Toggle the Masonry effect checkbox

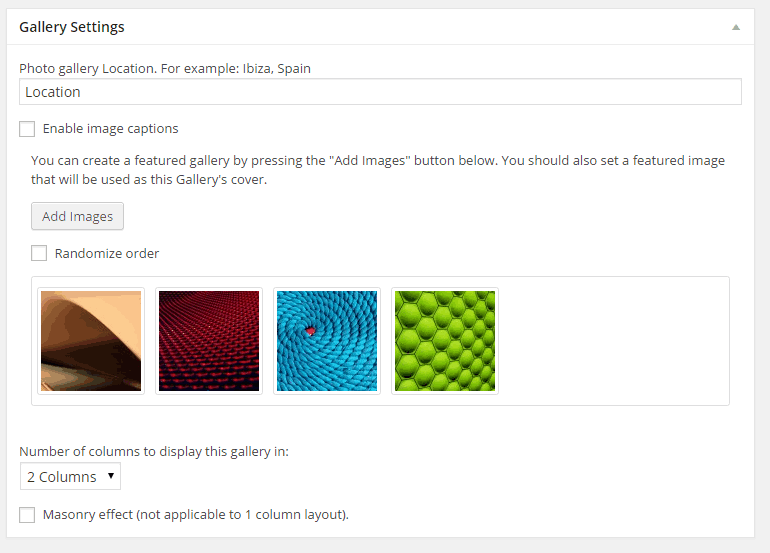[27, 515]
